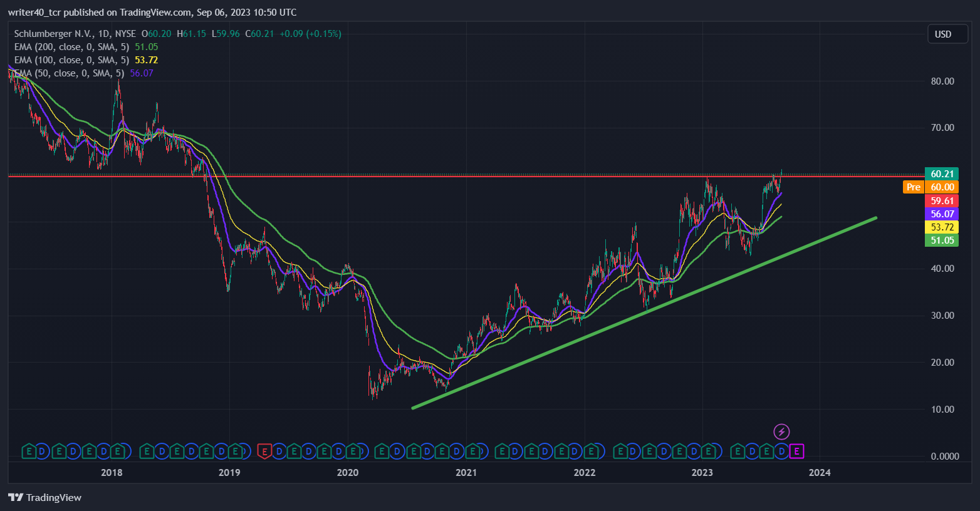
Task: Click the 70.00 price axis label
Action: point(942,128)
